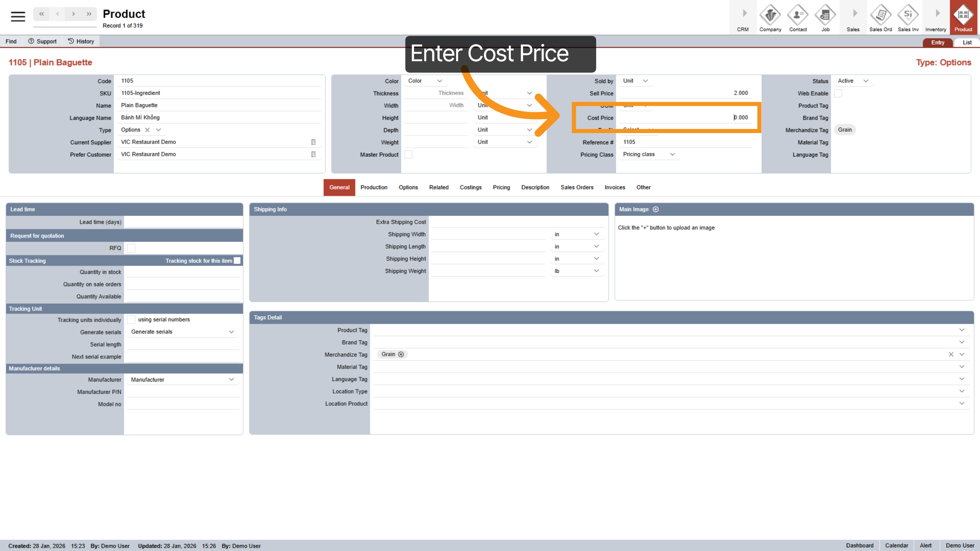Image resolution: width=980 pixels, height=551 pixels.
Task: Open the Contact module
Action: 797,17
